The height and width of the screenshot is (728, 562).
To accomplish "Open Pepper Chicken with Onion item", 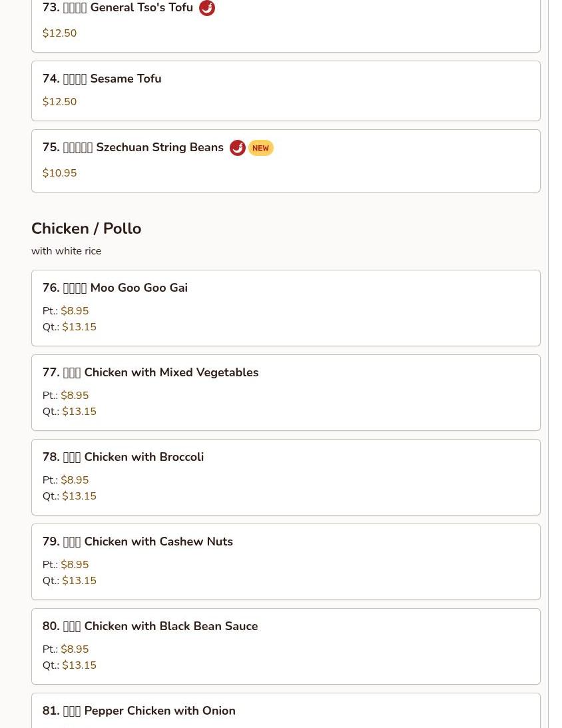I will (x=286, y=711).
